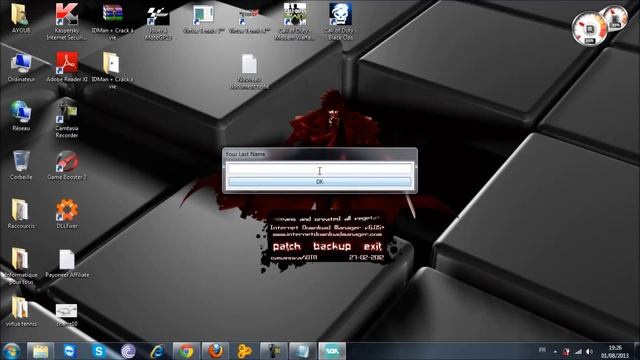
Task: Show hidden tray icons arrow
Action: coord(555,351)
